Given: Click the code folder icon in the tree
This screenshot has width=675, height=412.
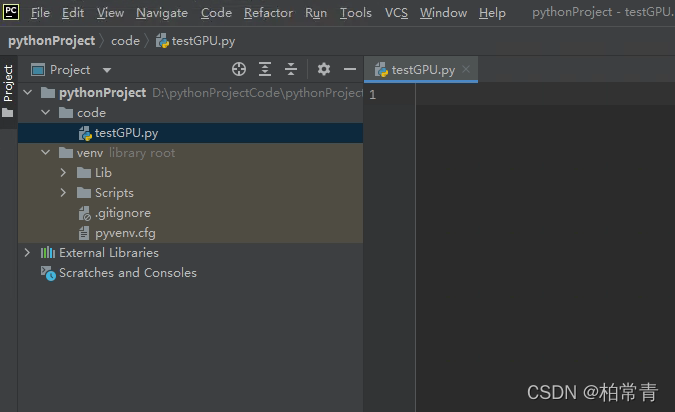Looking at the screenshot, I should [x=66, y=113].
